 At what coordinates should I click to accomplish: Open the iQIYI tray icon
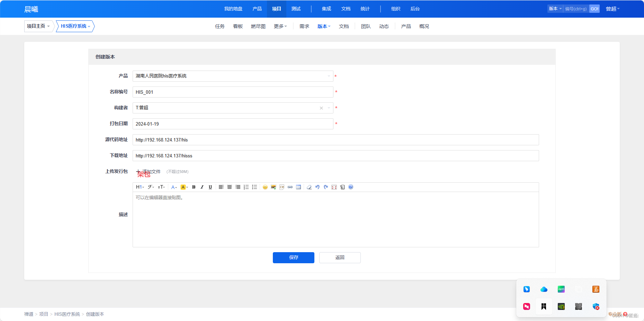coord(561,289)
